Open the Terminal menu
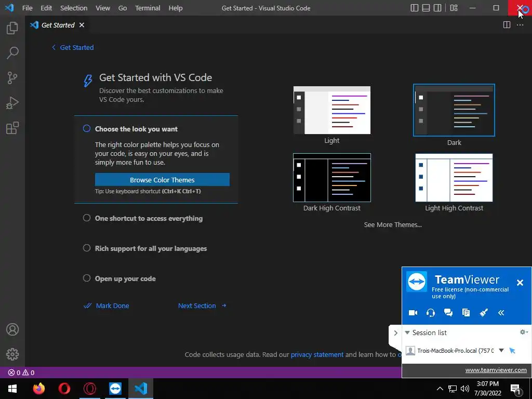This screenshot has width=532, height=399. [x=148, y=8]
